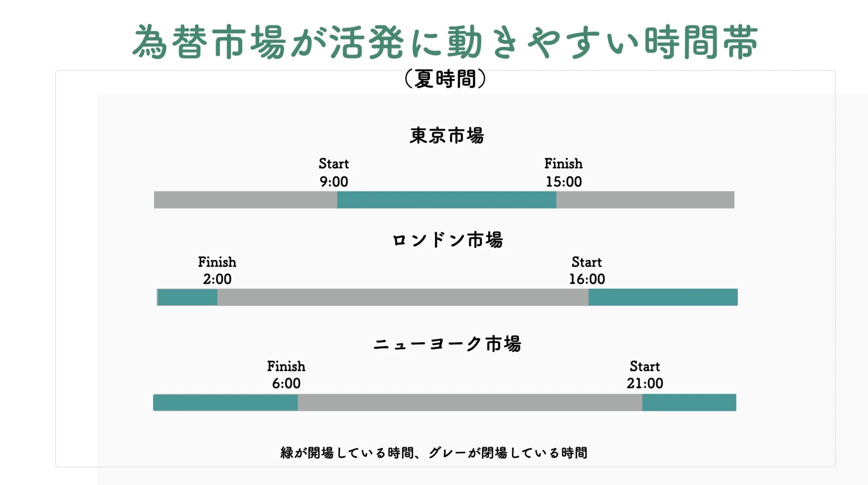Click the London Start 16:00 label
Image resolution: width=868 pixels, height=485 pixels.
pyautogui.click(x=587, y=271)
